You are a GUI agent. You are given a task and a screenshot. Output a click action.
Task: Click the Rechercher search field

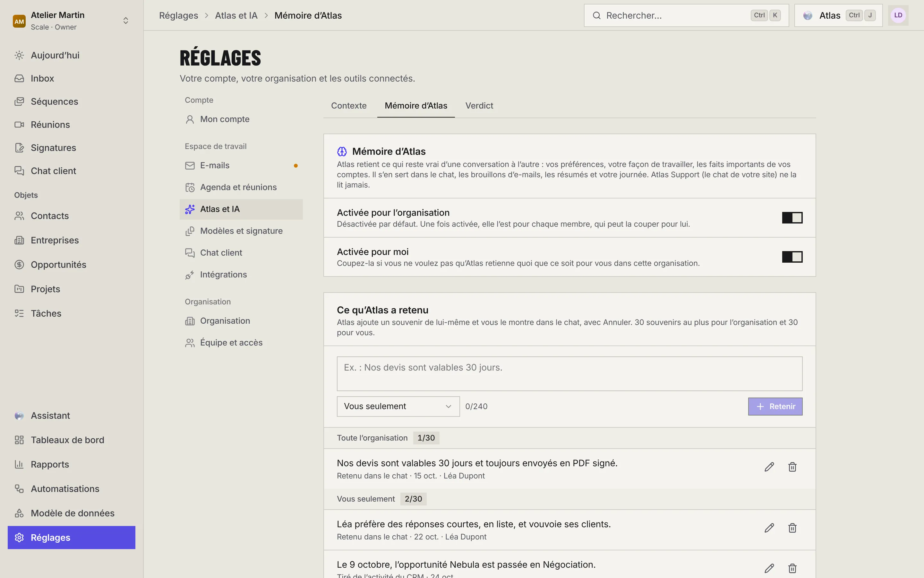[686, 15]
